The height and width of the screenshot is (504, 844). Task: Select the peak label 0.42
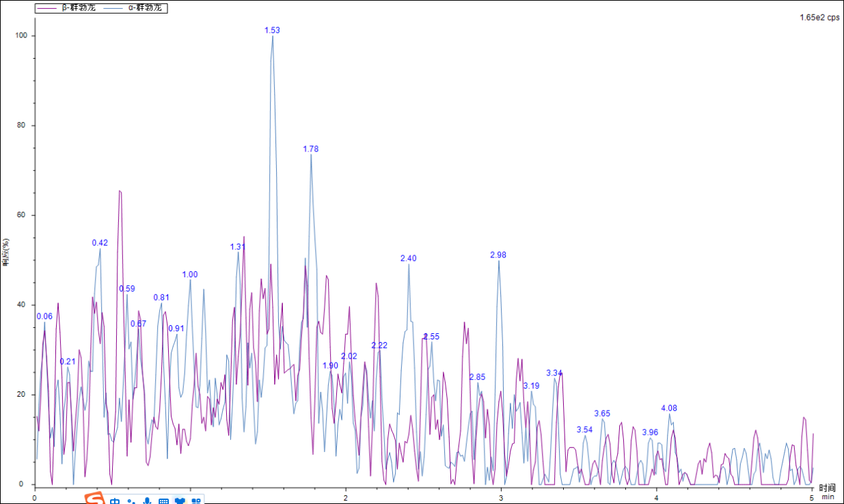point(100,242)
